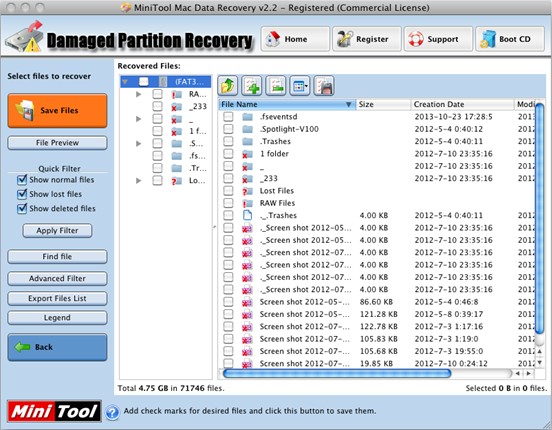Screen dimensions: 552x430
Task: Select the .fs... item in folder tree
Action: 197,156
